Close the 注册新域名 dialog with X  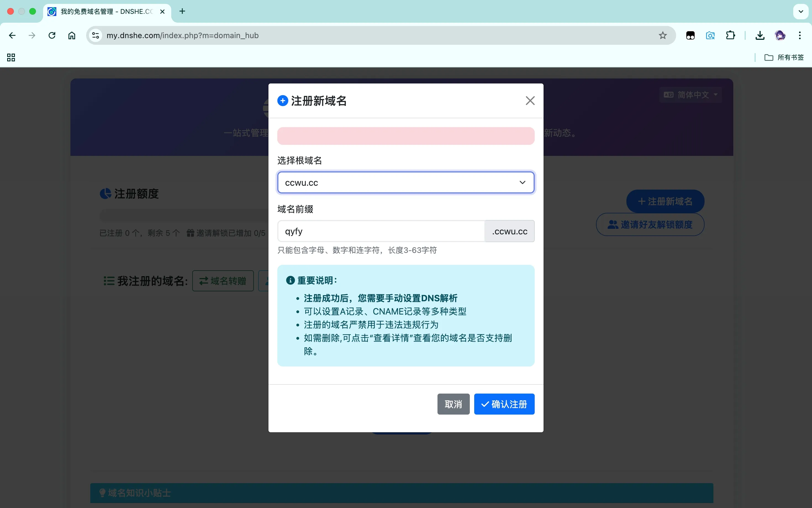click(530, 100)
